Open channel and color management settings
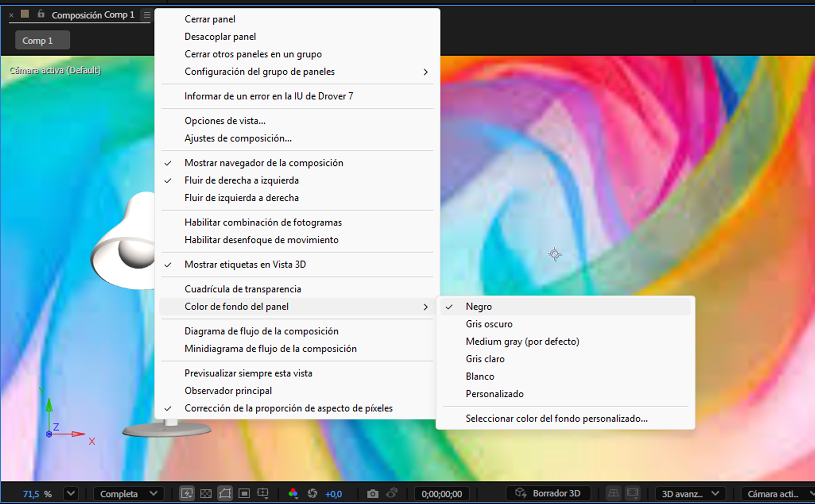This screenshot has width=815, height=504. (x=294, y=494)
